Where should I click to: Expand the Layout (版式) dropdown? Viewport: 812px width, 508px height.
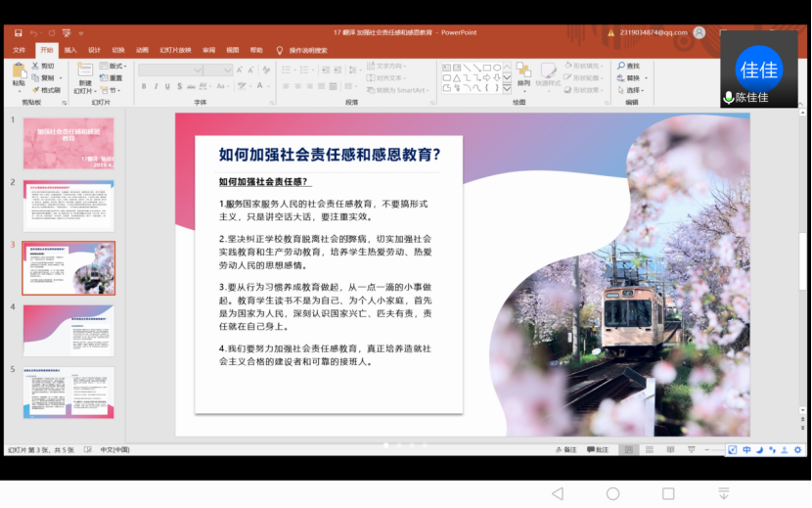pos(113,66)
